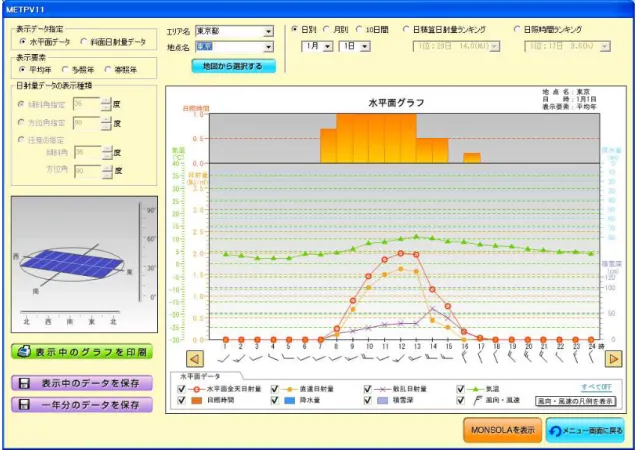This screenshot has height=450, width=640.
Task: Toggle 散乱日射量 checkbox
Action: tap(368, 389)
